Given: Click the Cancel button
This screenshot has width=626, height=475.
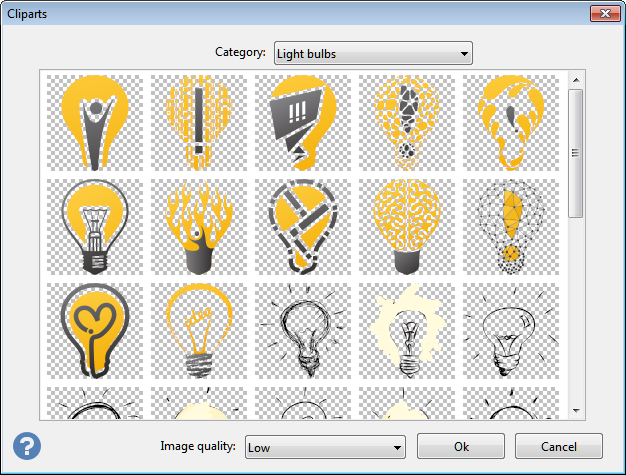Looking at the screenshot, I should (x=558, y=447).
